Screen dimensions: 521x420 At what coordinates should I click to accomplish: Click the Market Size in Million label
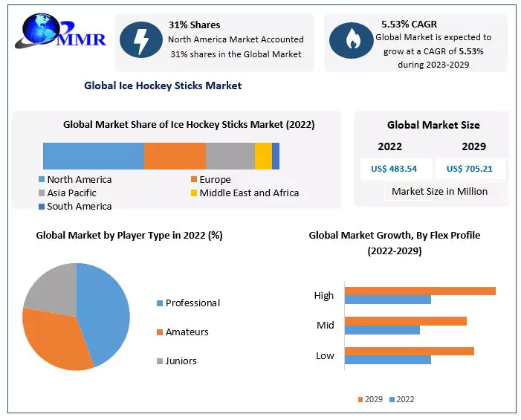(x=439, y=192)
